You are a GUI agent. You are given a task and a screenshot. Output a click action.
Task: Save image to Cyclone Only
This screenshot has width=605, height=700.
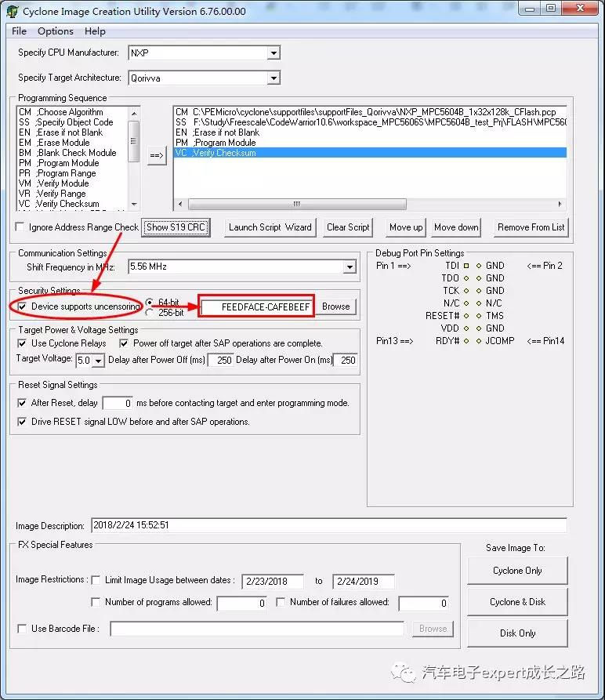point(516,571)
